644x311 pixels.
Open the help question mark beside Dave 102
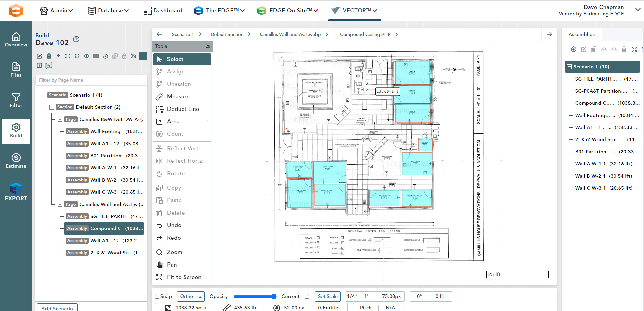click(76, 39)
